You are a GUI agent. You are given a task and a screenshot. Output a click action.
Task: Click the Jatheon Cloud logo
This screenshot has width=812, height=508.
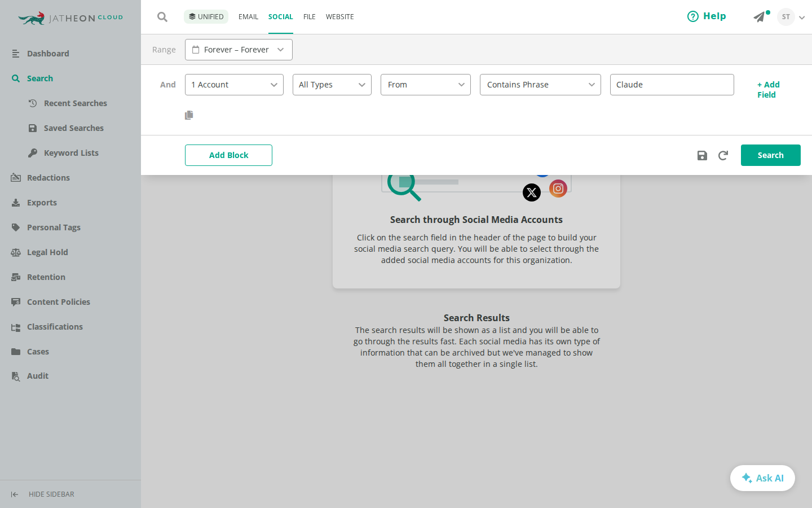pyautogui.click(x=70, y=18)
